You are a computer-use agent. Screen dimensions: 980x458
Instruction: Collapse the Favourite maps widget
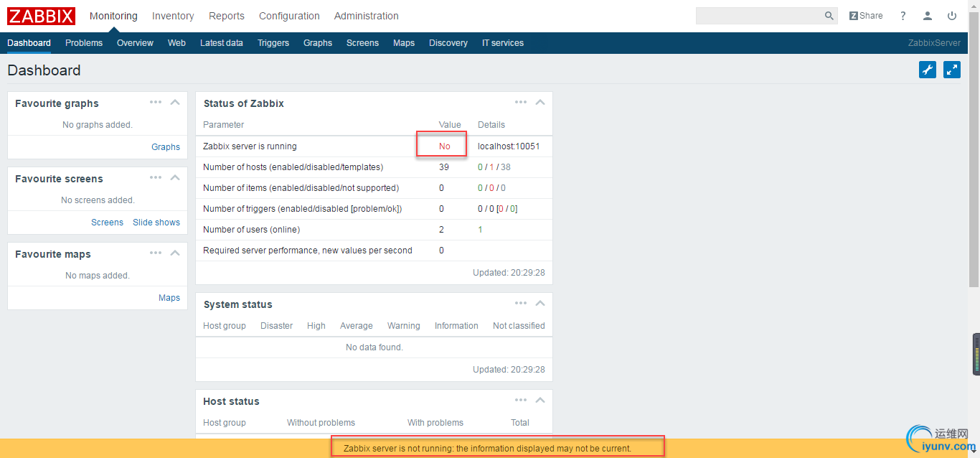pyautogui.click(x=175, y=253)
